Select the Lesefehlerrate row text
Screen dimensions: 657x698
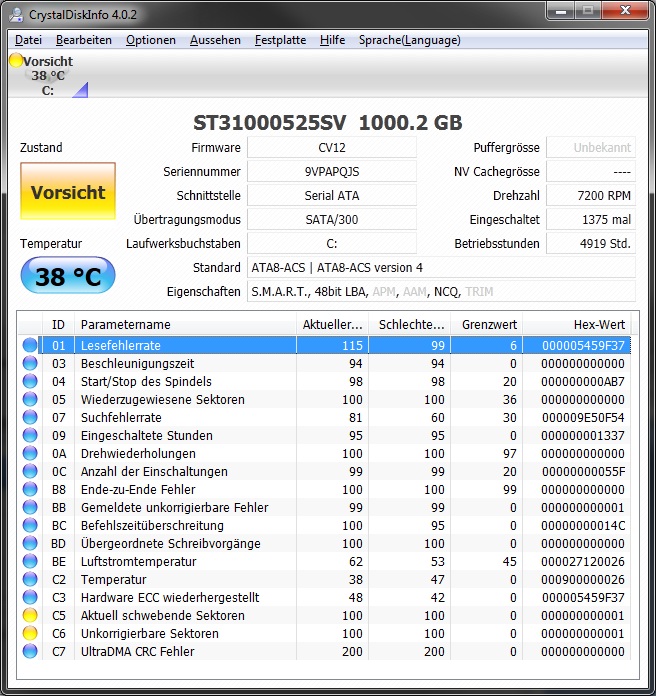[x=121, y=345]
